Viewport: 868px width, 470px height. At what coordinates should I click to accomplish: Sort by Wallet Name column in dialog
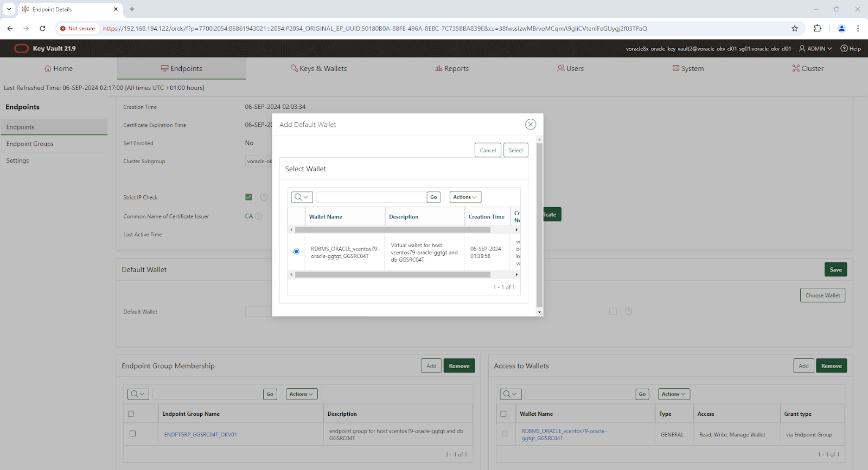pyautogui.click(x=325, y=217)
